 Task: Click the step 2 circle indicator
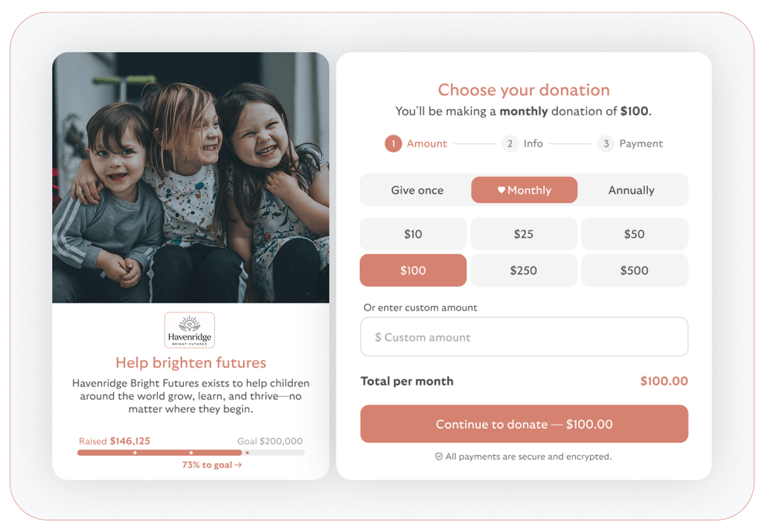(x=510, y=144)
